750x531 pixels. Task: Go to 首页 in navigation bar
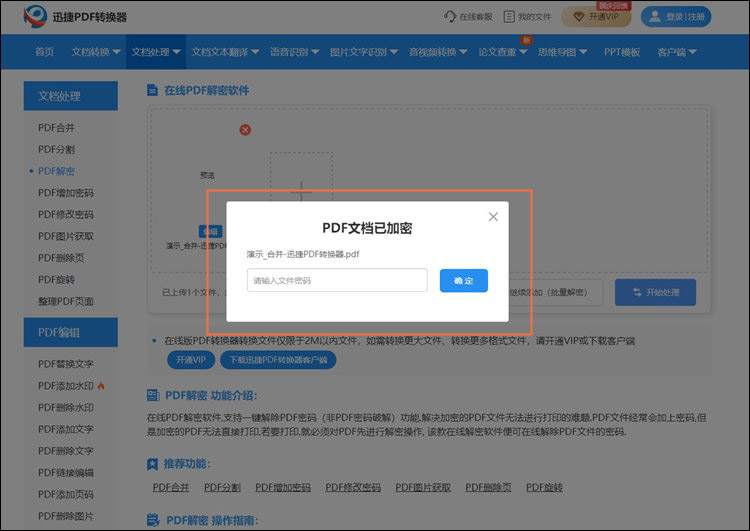[x=44, y=52]
